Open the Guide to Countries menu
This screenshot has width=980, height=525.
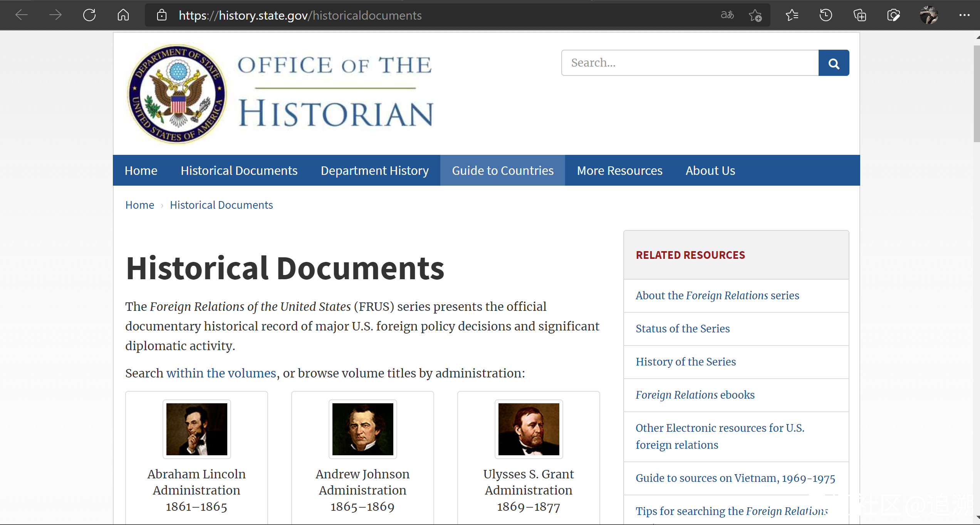pos(502,171)
